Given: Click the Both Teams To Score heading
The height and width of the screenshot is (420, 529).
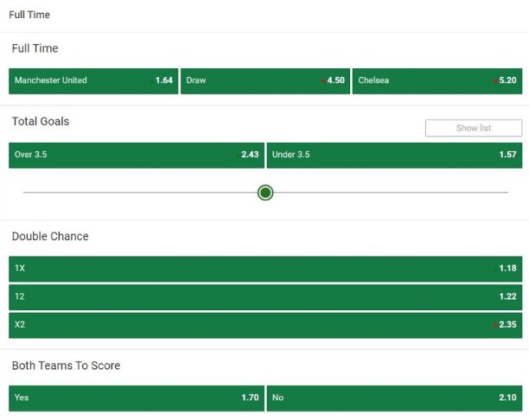Looking at the screenshot, I should point(66,366).
